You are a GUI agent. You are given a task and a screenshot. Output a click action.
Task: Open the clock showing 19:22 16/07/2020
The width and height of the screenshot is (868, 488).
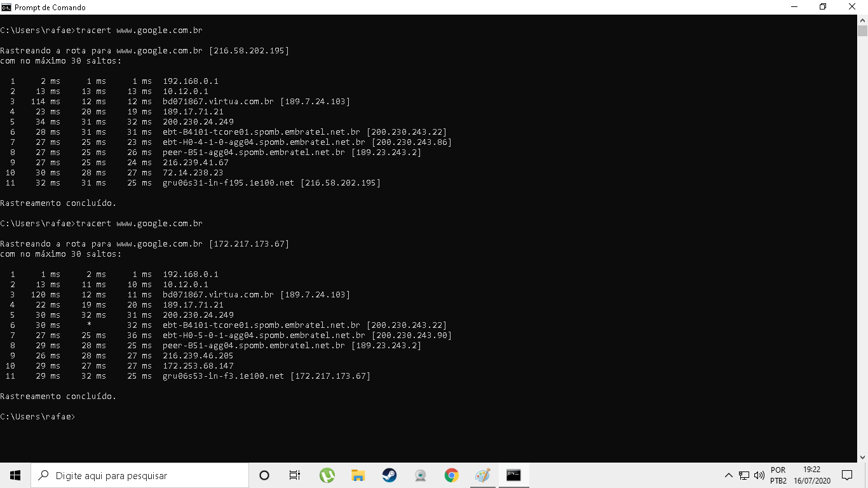[x=812, y=475]
